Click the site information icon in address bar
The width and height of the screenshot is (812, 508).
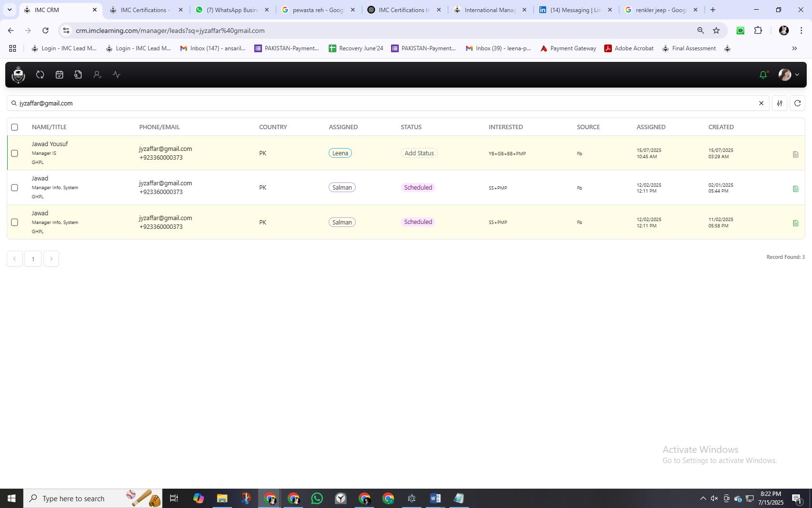66,30
